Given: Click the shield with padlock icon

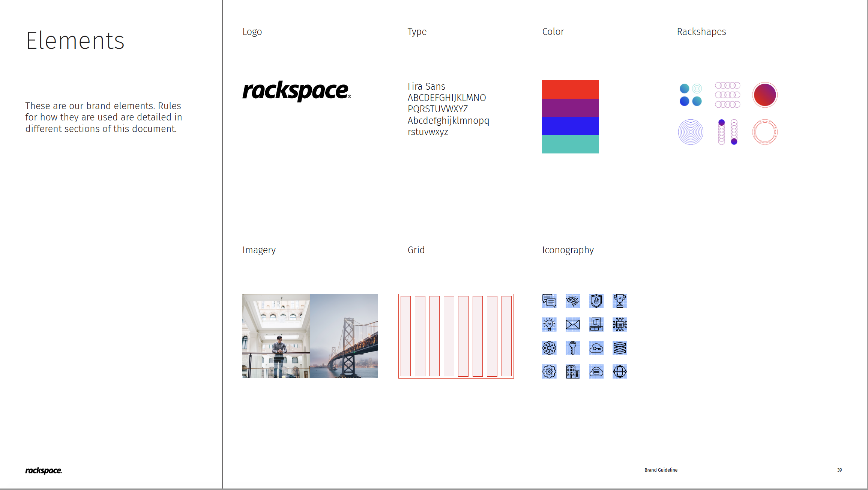Looking at the screenshot, I should coord(596,301).
